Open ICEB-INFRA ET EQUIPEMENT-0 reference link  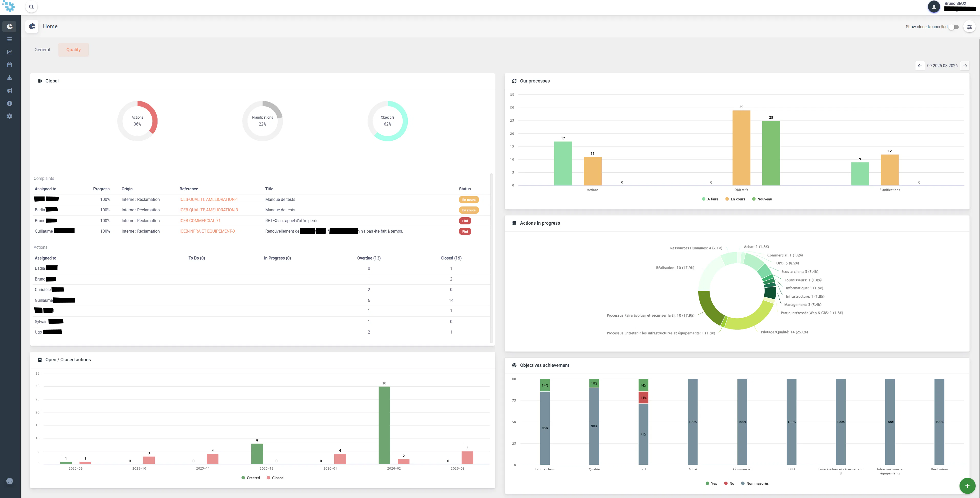207,231
